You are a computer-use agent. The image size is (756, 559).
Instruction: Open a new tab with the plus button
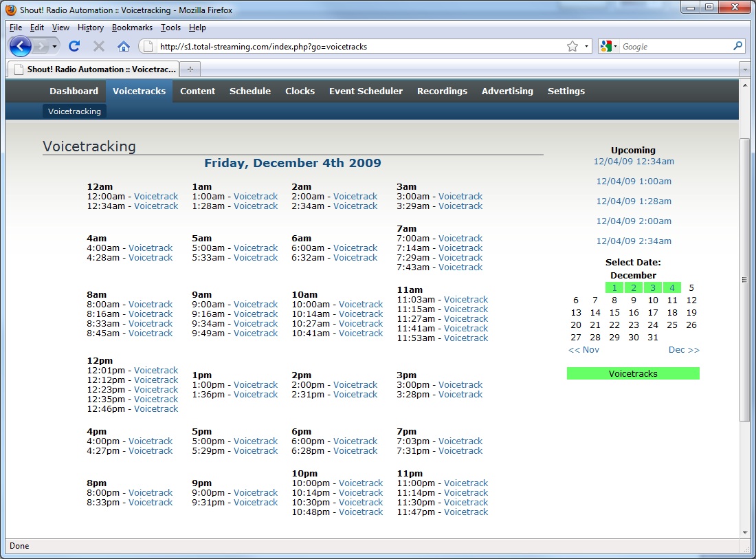pyautogui.click(x=190, y=69)
